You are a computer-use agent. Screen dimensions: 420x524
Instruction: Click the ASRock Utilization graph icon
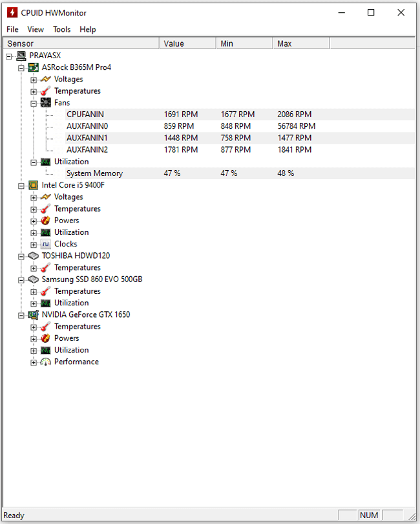[x=46, y=162]
